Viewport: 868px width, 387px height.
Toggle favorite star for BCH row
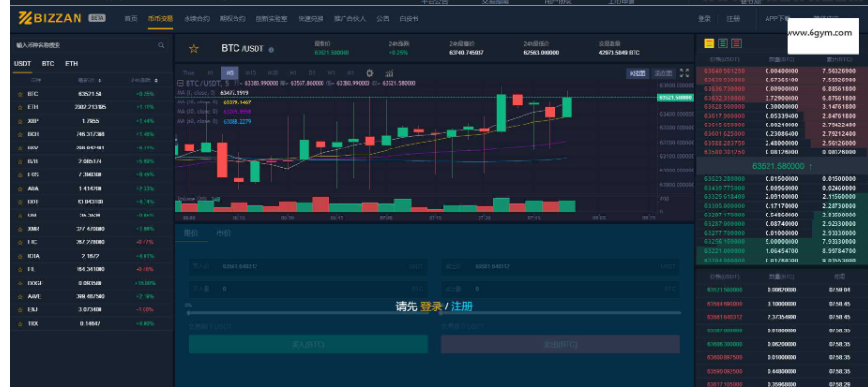pos(20,135)
